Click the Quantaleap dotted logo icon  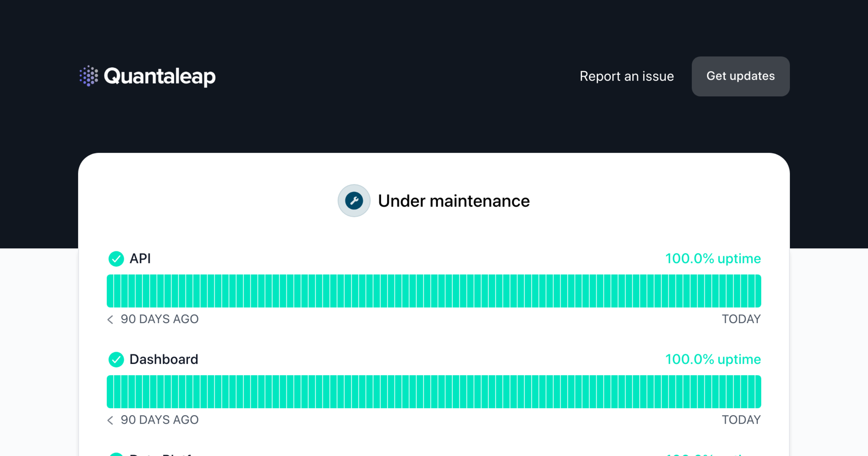click(x=89, y=76)
